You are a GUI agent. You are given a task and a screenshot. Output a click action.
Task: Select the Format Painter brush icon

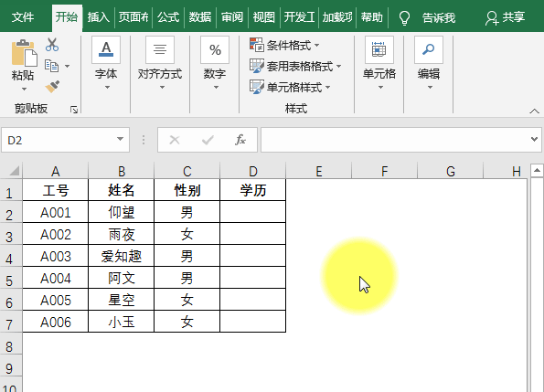coord(52,87)
